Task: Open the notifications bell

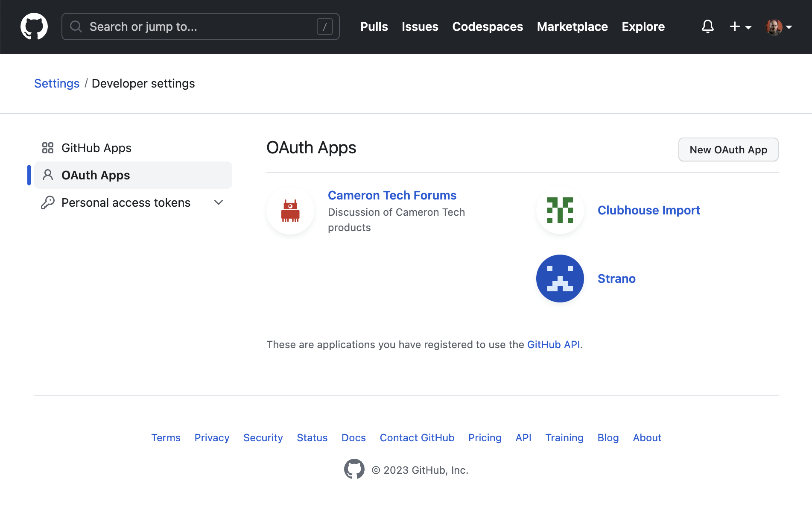Action: click(708, 26)
